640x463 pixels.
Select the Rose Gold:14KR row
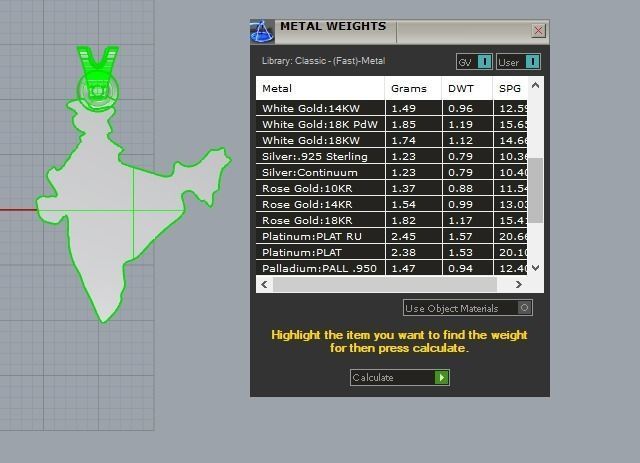point(391,204)
